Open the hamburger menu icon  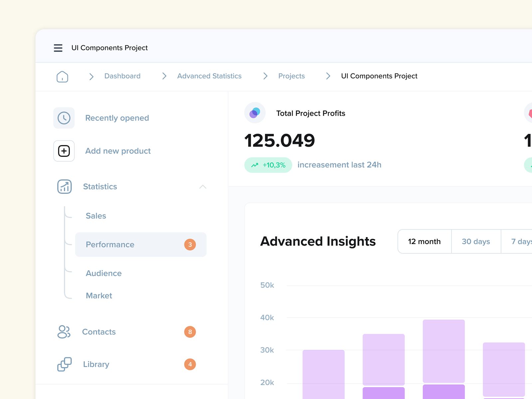pyautogui.click(x=58, y=48)
